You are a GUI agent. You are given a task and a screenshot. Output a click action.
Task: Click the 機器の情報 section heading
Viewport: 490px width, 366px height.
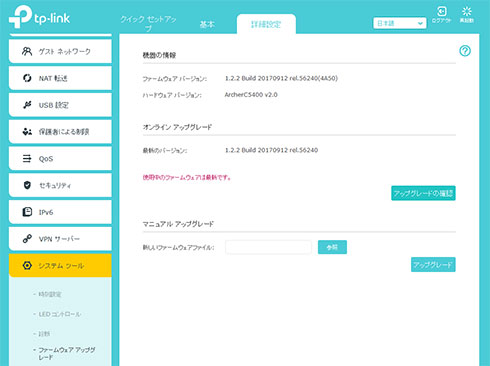(159, 55)
